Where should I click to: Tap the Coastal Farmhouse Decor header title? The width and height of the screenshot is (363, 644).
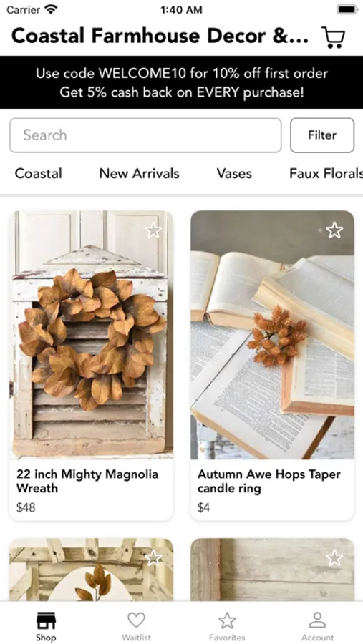click(160, 36)
